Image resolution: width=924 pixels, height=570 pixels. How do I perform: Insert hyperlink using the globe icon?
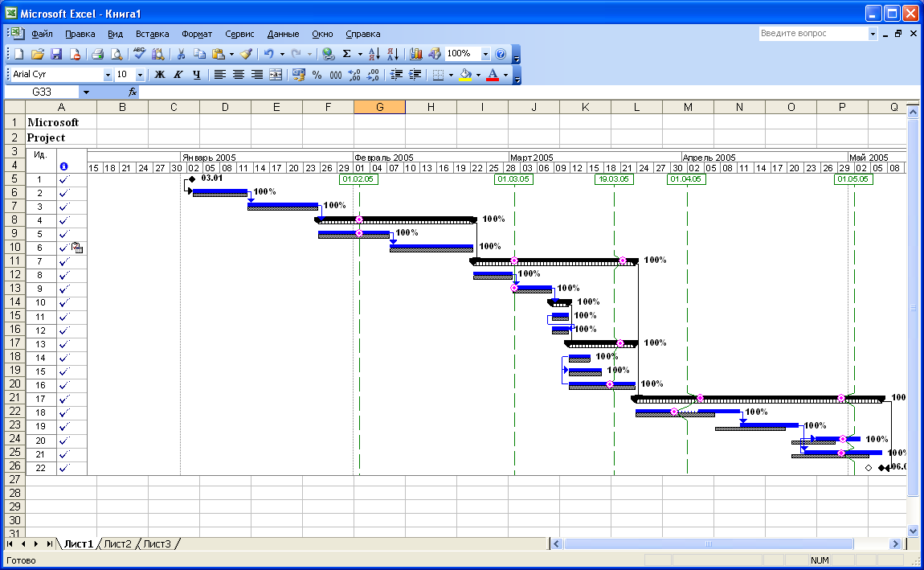329,54
